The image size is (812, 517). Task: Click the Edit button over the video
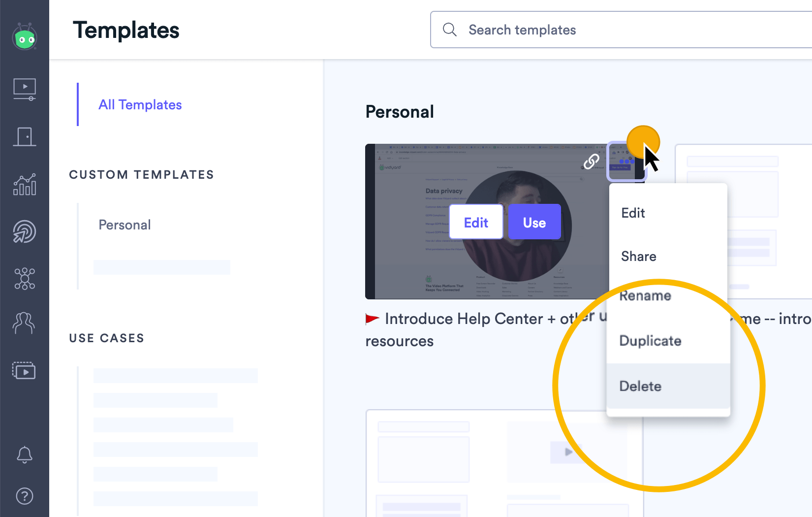click(x=475, y=222)
